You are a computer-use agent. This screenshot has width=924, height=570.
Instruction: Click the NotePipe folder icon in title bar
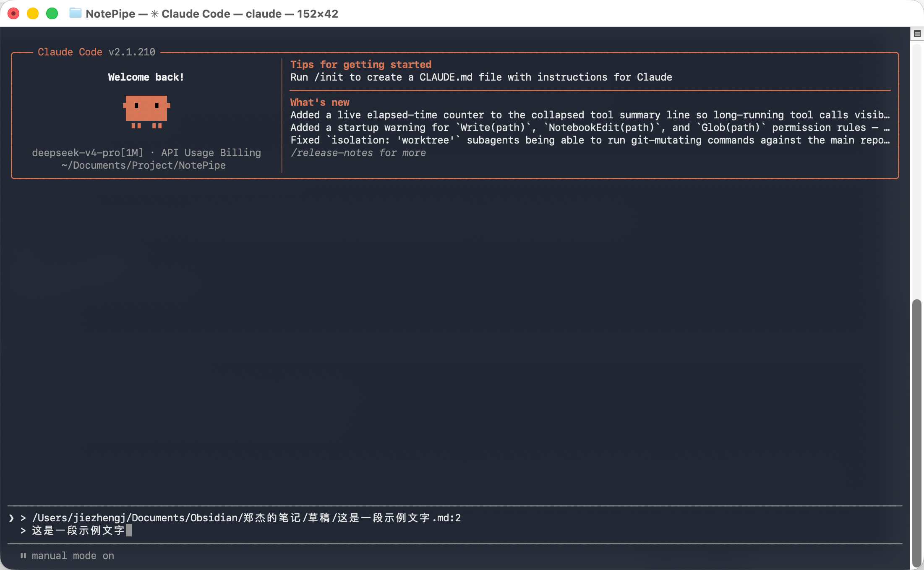point(75,13)
